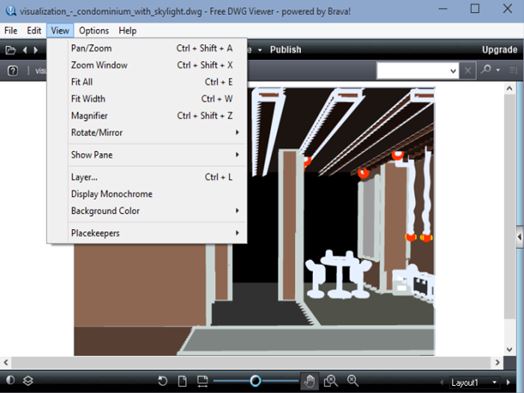The height and width of the screenshot is (393, 524).
Task: Open the Layout1 dropdown
Action: 494,382
